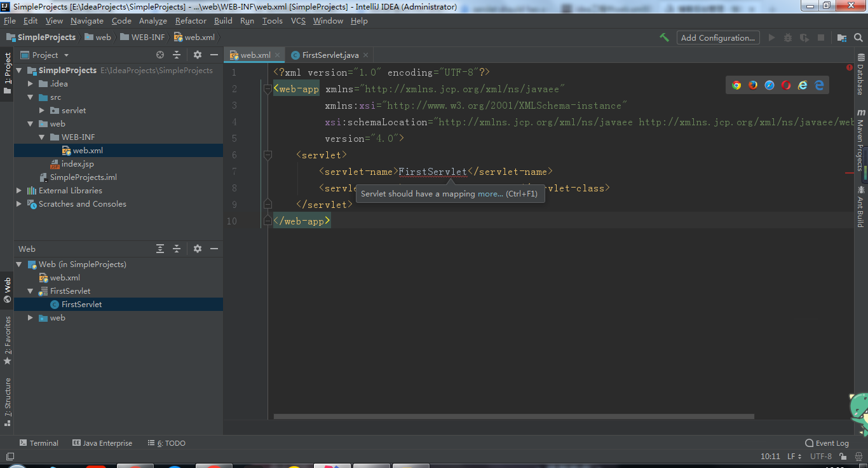Open web.xml in Internet Explorer icon
Screen dimensions: 868x468
[803, 85]
